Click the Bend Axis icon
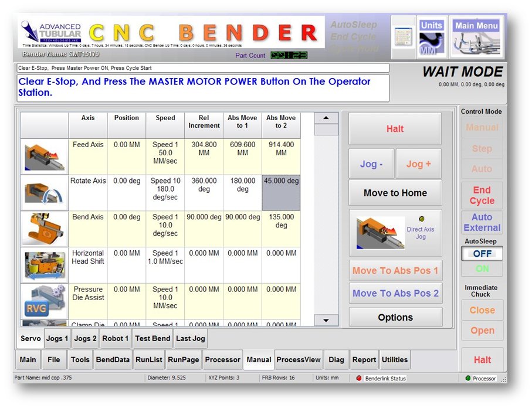The height and width of the screenshot is (408, 532). point(45,229)
